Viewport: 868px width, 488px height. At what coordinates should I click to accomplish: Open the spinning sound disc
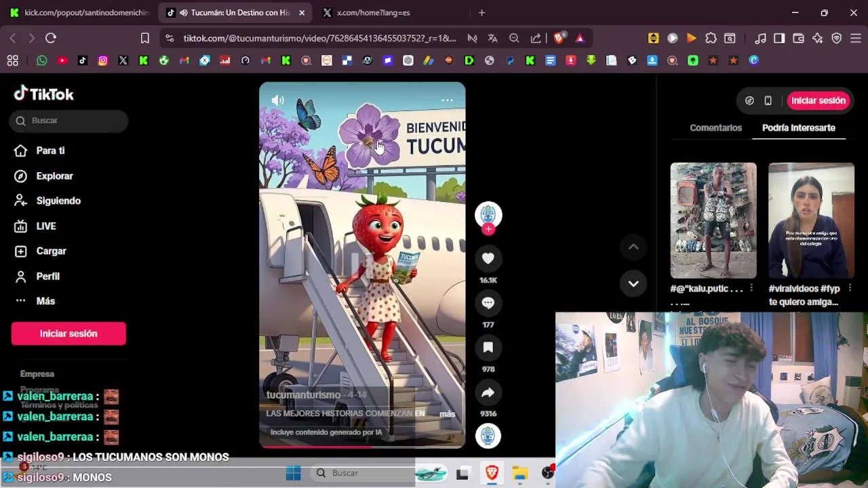coord(488,436)
